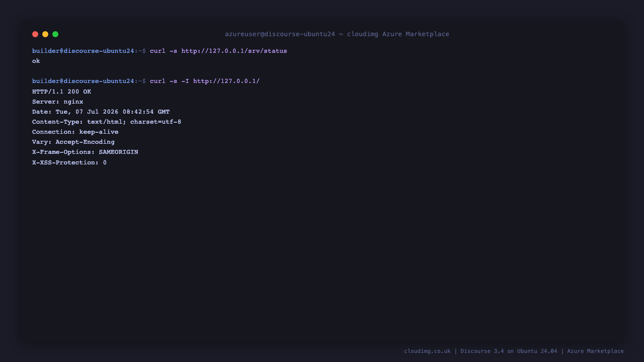Click the 'Vary: Accept-Encoding' line
Viewport: 644px width, 362px height.
(x=73, y=142)
